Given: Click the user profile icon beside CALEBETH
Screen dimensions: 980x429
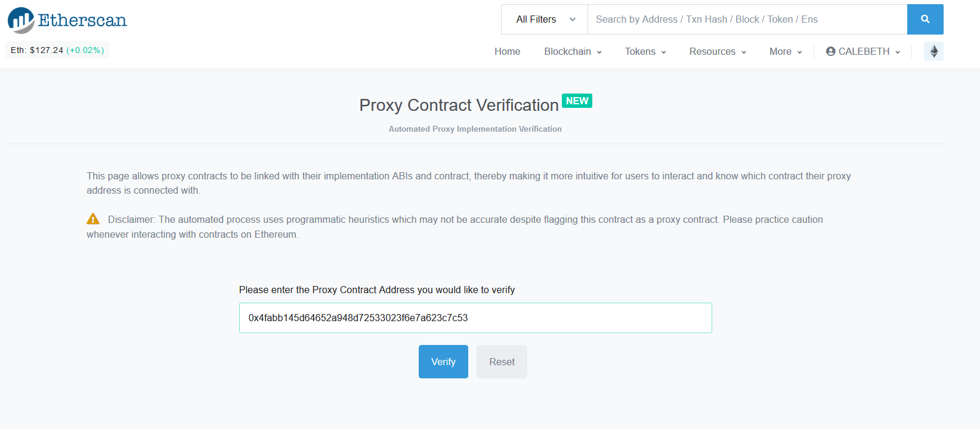Looking at the screenshot, I should (830, 51).
